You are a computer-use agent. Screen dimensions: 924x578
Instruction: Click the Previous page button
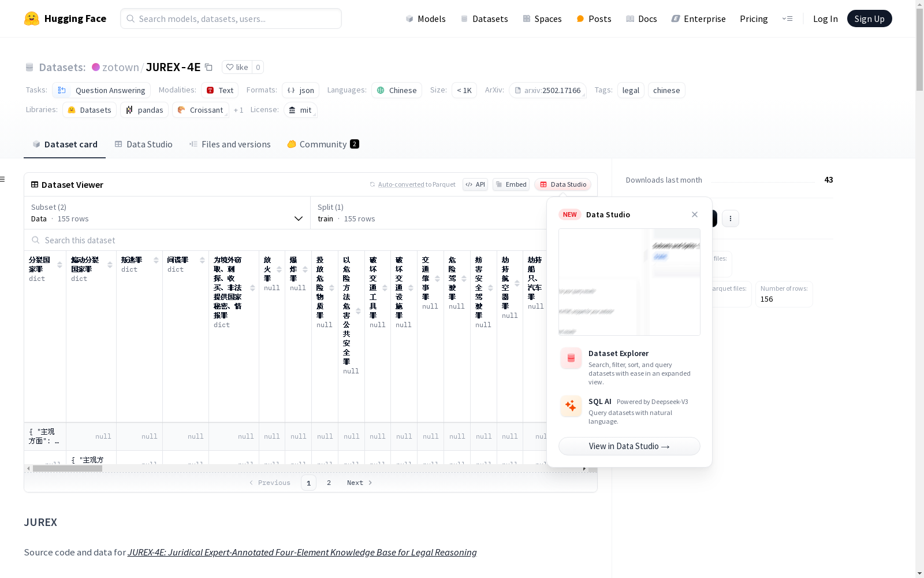point(270,483)
